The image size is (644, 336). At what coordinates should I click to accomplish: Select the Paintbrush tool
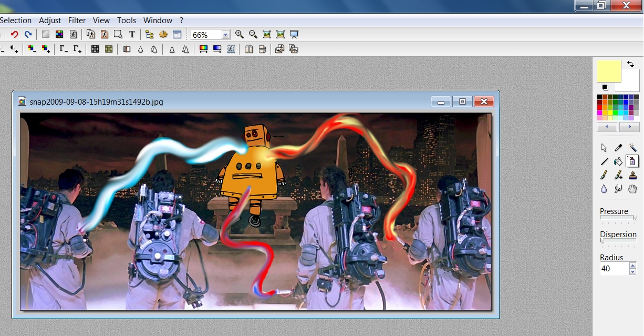(x=604, y=175)
